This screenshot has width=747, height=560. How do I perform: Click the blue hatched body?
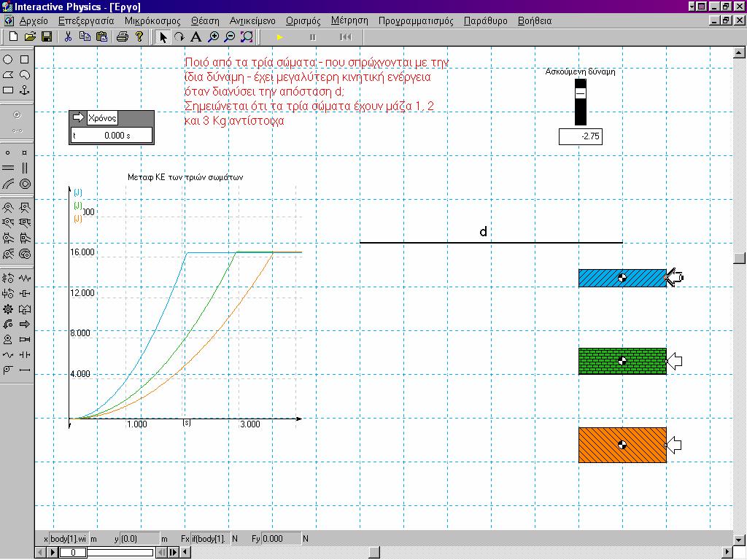click(622, 278)
